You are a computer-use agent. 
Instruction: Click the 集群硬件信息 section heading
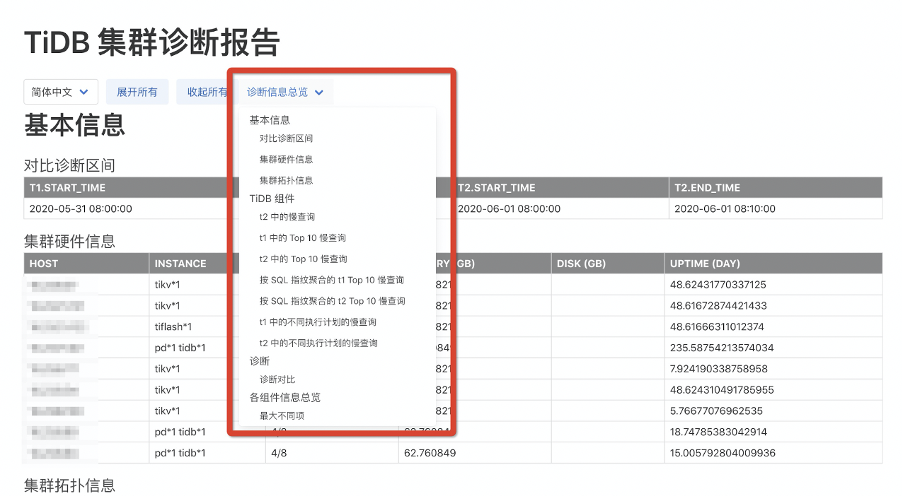70,241
